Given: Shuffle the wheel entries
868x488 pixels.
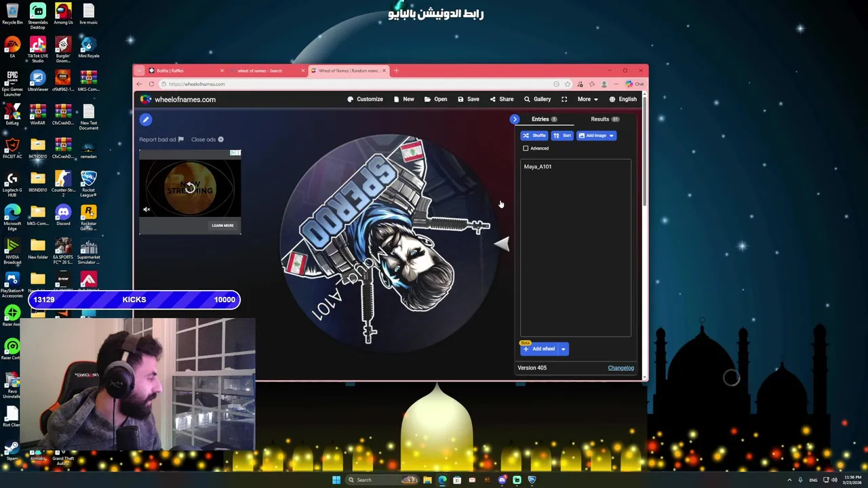Looking at the screenshot, I should (x=534, y=136).
